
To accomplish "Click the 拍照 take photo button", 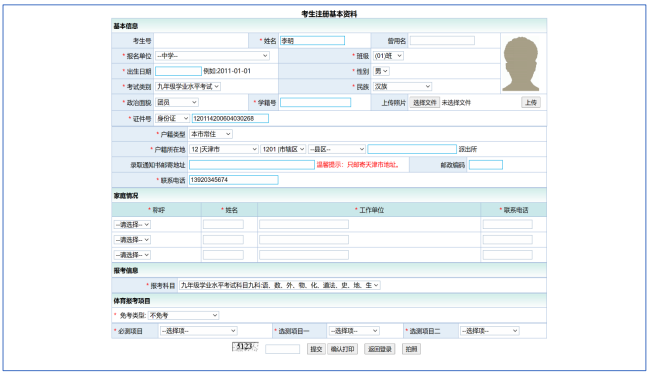I will pyautogui.click(x=411, y=349).
